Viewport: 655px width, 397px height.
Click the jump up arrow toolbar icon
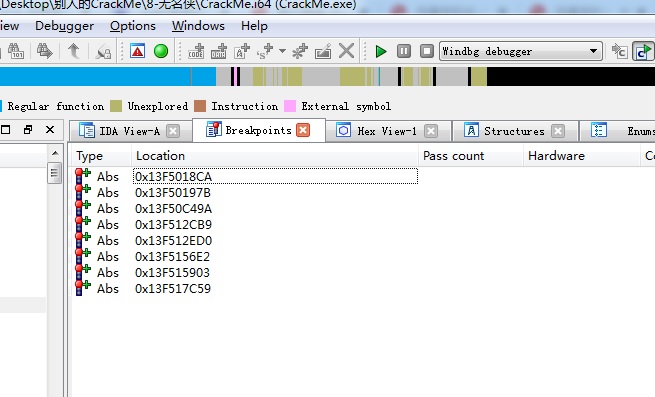tap(74, 51)
